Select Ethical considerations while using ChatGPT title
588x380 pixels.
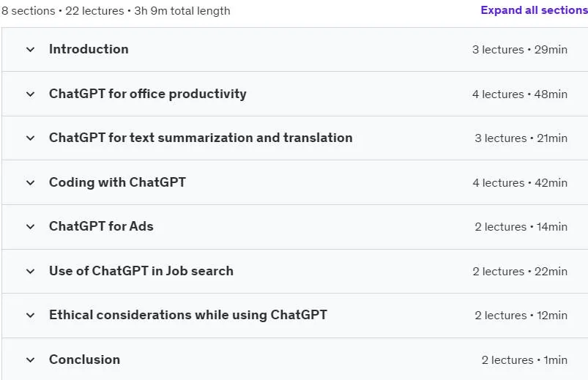click(x=188, y=315)
